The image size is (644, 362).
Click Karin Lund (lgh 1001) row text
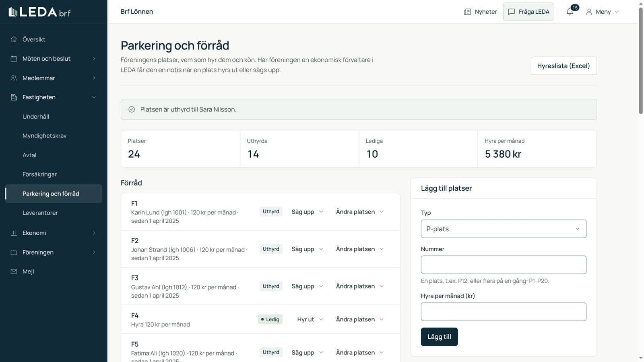click(185, 216)
